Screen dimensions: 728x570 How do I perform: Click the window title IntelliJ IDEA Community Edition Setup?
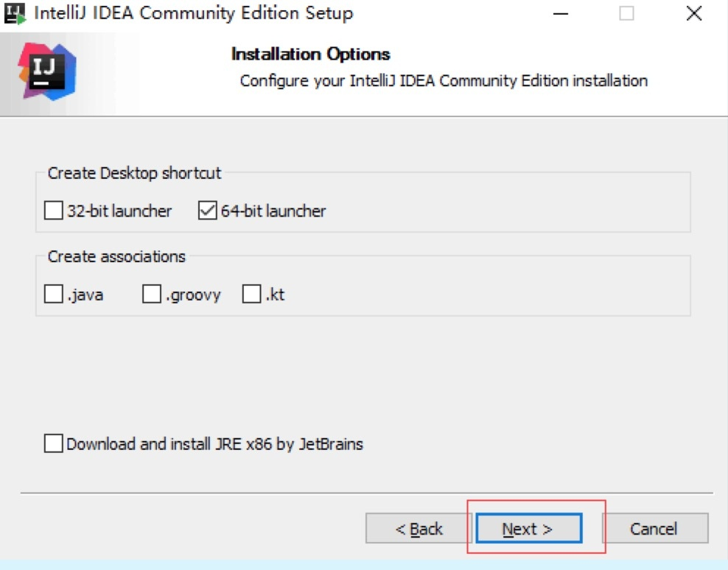click(x=194, y=13)
